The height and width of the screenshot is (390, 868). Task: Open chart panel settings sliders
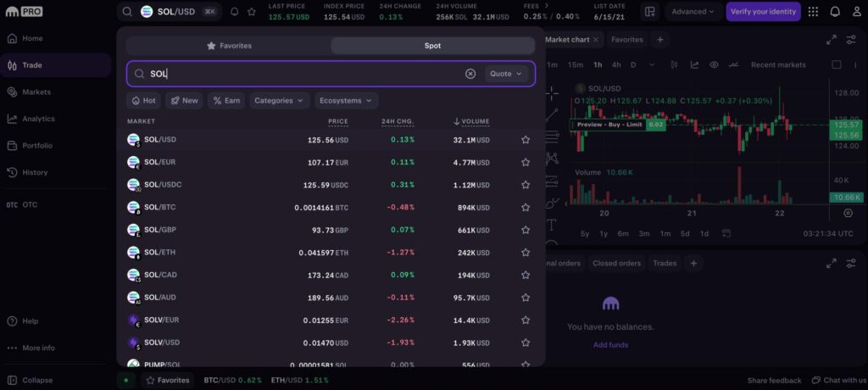(851, 40)
